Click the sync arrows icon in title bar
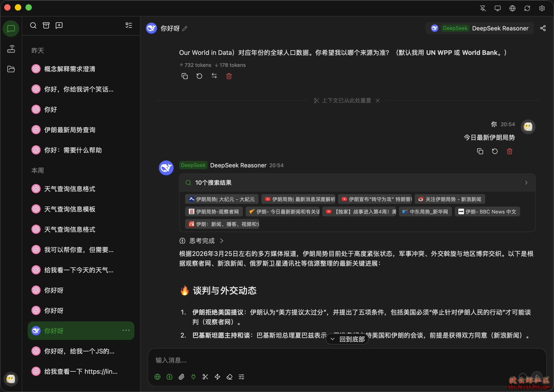The image size is (554, 392). (x=527, y=8)
